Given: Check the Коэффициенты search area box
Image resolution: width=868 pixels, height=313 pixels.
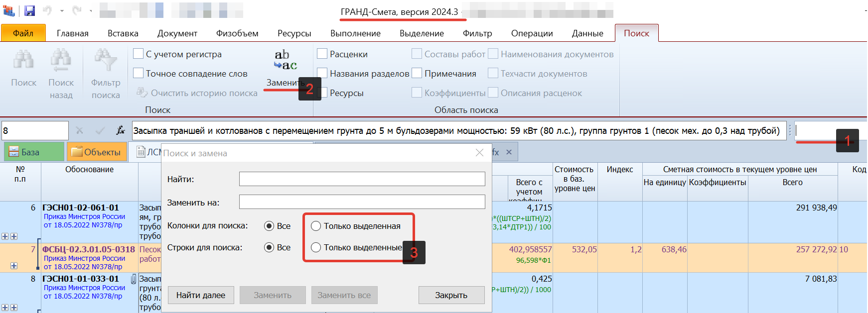Looking at the screenshot, I should [417, 93].
